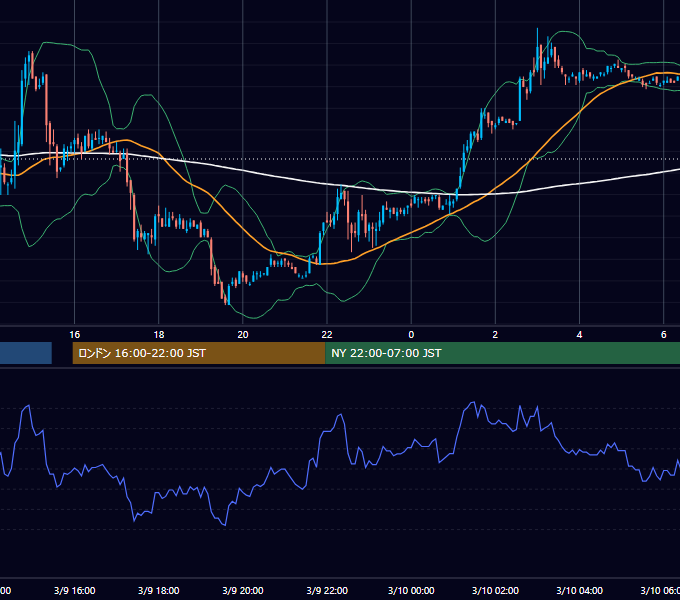Viewport: 680px width, 600px height.
Task: Click the NY 22:00-07:00 JST session bar
Action: click(503, 353)
